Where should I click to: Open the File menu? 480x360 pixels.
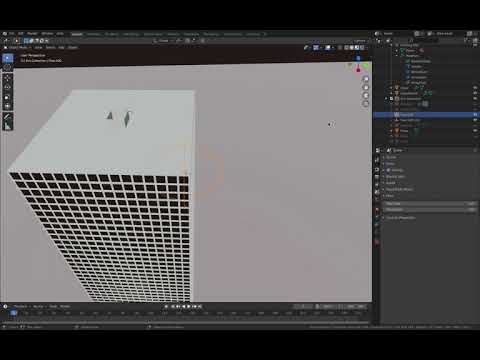click(x=12, y=34)
